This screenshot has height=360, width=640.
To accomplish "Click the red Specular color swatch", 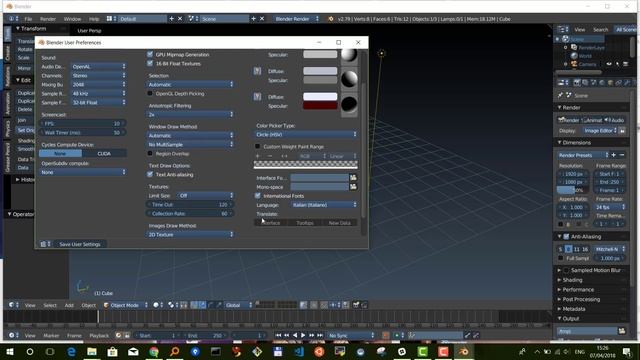I will (320, 106).
